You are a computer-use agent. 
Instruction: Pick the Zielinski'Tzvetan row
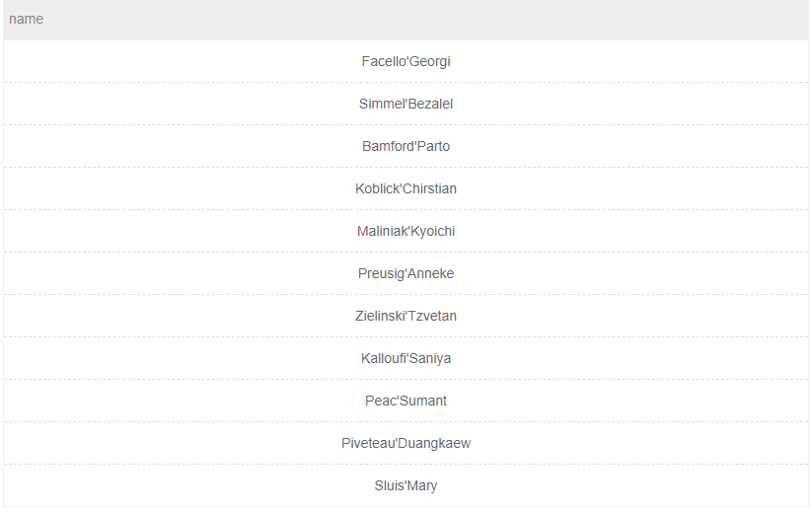tap(406, 316)
